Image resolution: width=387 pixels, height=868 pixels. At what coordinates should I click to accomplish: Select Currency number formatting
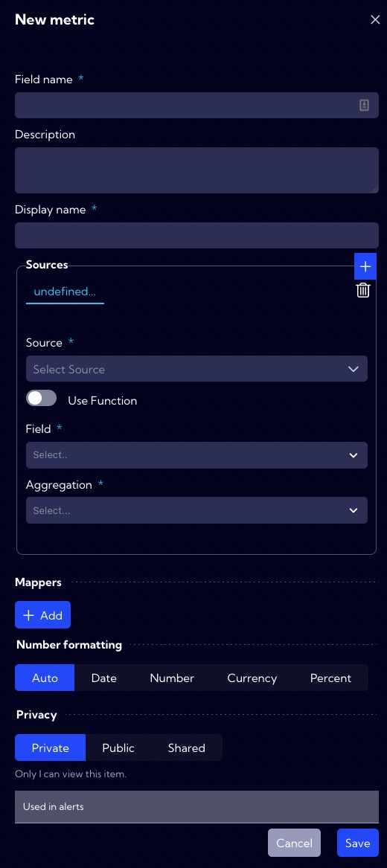pos(252,678)
